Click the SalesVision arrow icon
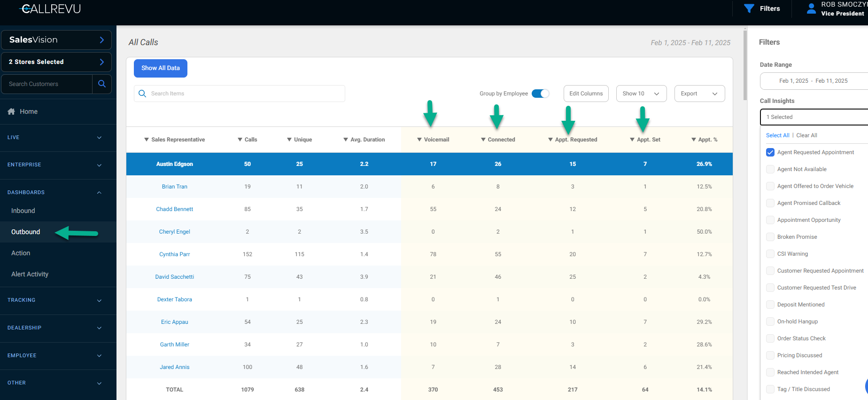Viewport: 868px width, 400px height. point(102,40)
